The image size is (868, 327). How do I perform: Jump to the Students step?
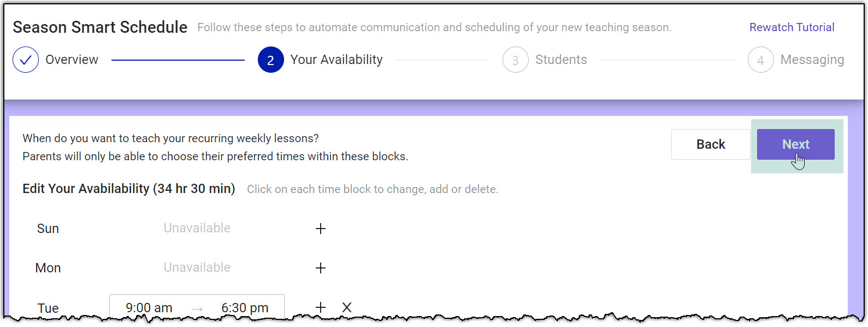pyautogui.click(x=560, y=60)
